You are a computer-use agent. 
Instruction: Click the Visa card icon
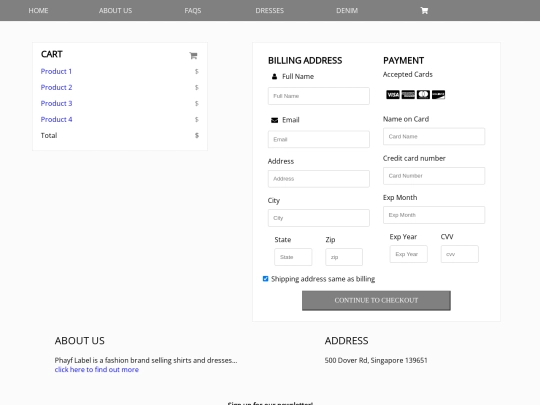[393, 95]
